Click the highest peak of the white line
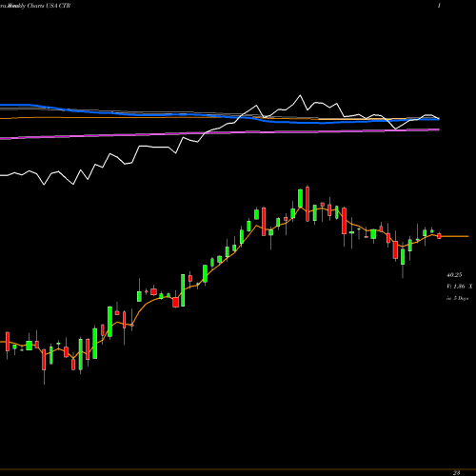The image size is (476, 476). pos(300,95)
